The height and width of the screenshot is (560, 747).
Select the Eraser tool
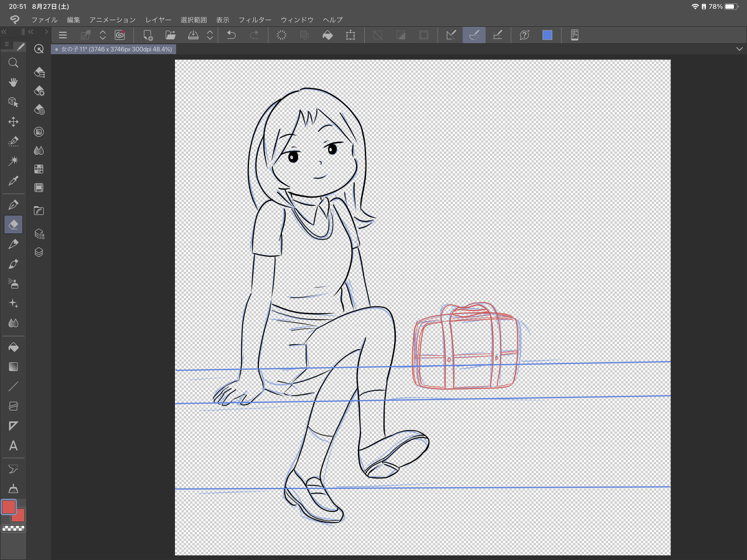point(13,224)
